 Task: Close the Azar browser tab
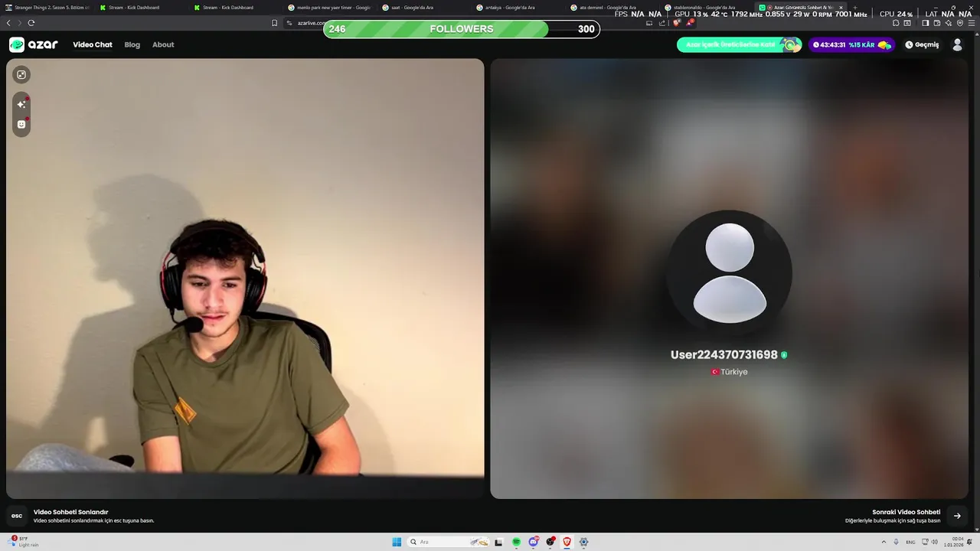click(841, 8)
